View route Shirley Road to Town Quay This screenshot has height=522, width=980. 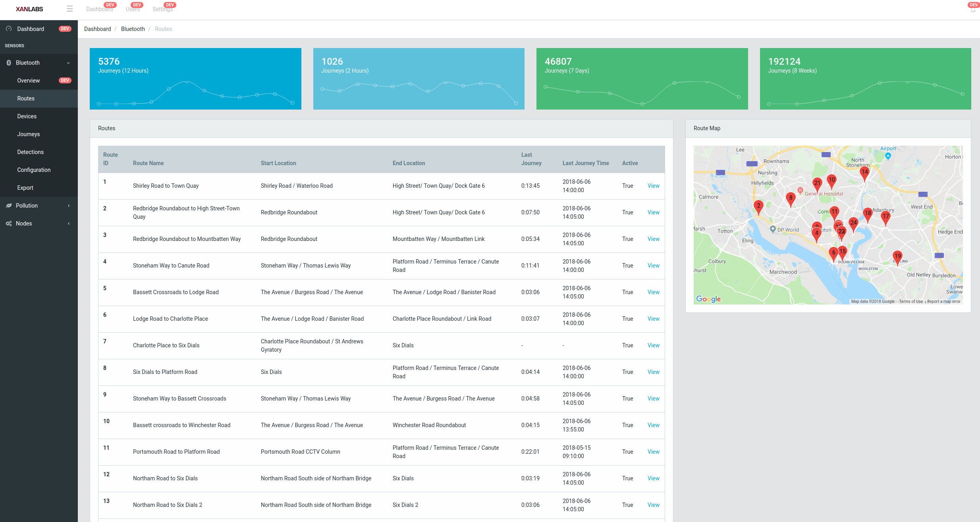pos(653,186)
